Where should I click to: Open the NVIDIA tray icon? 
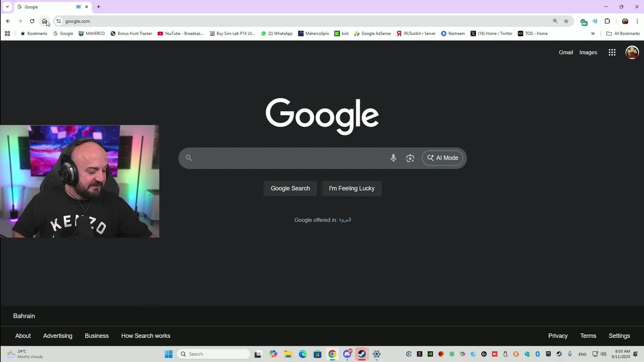point(430,354)
